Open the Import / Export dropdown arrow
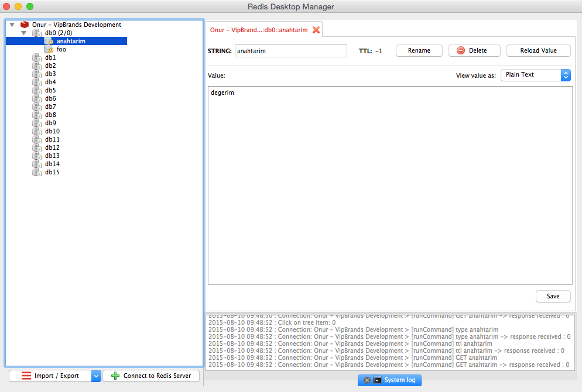 [96, 376]
